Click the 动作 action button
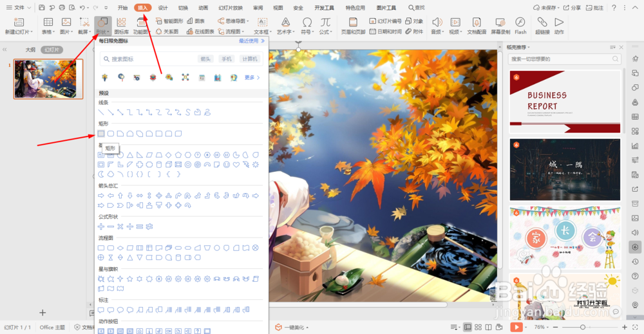644x334 pixels. pos(559,26)
